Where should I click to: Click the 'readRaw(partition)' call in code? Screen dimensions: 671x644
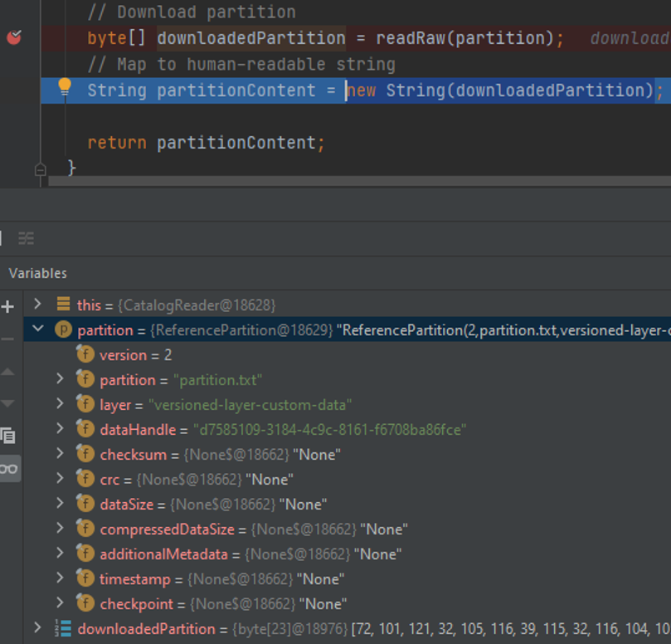[464, 38]
